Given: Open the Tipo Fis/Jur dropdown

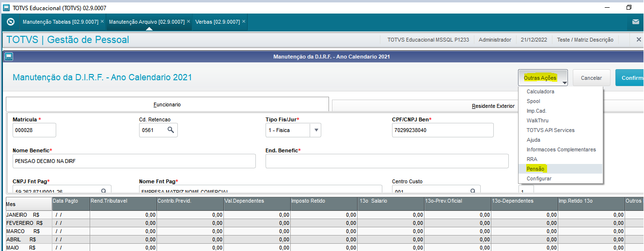Looking at the screenshot, I should coord(316,130).
